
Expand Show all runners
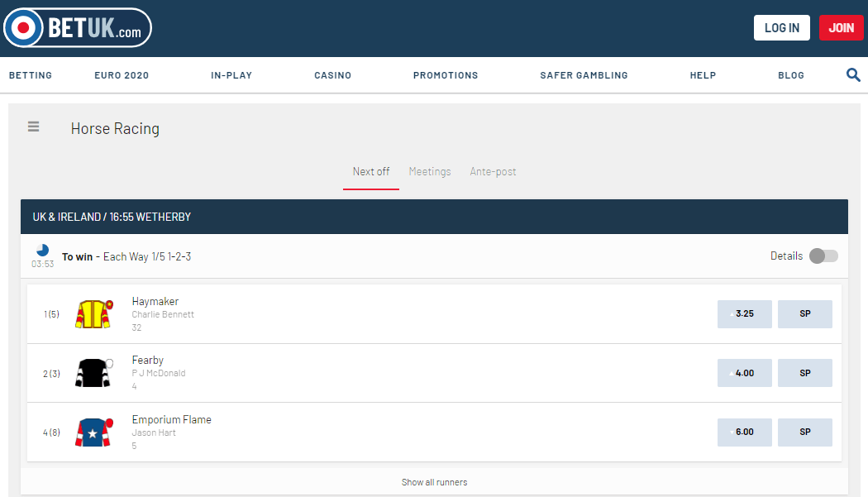point(434,482)
